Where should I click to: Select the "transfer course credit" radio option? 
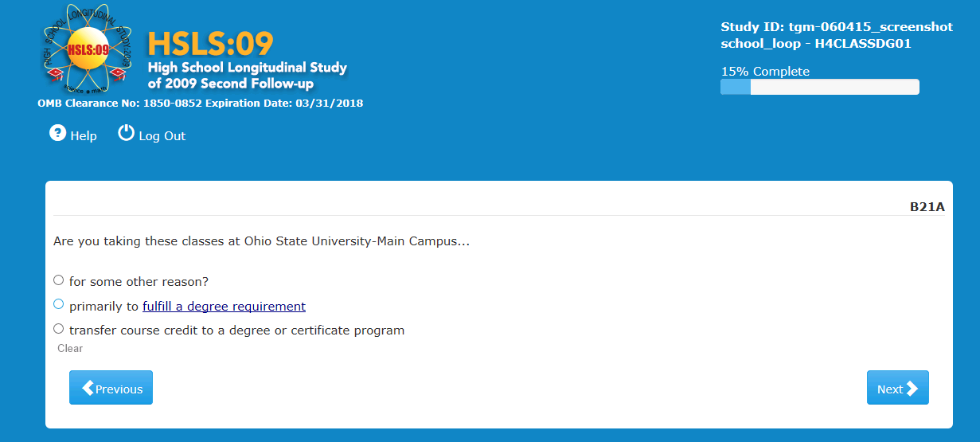point(58,328)
